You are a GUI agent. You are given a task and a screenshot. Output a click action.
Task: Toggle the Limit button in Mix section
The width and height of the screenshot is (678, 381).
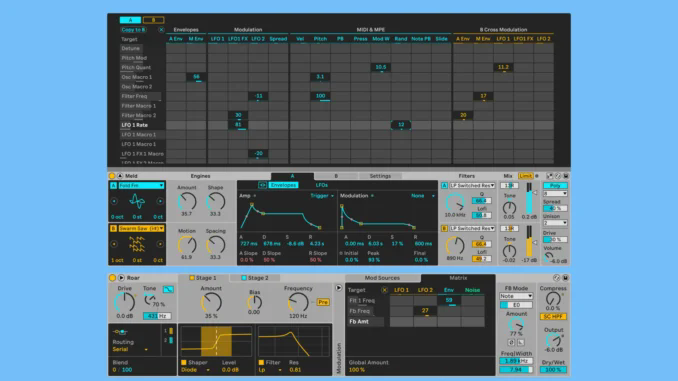pos(525,176)
